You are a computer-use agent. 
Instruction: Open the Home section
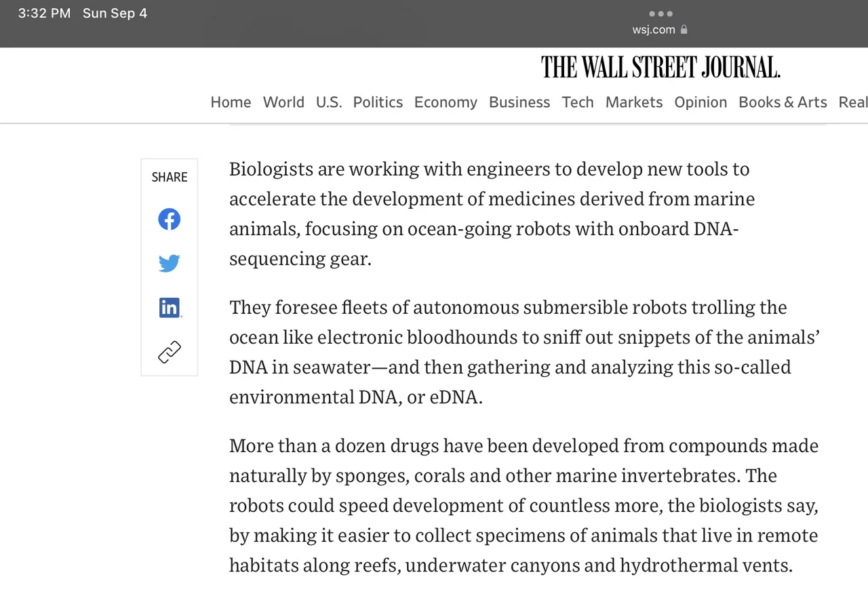(231, 102)
